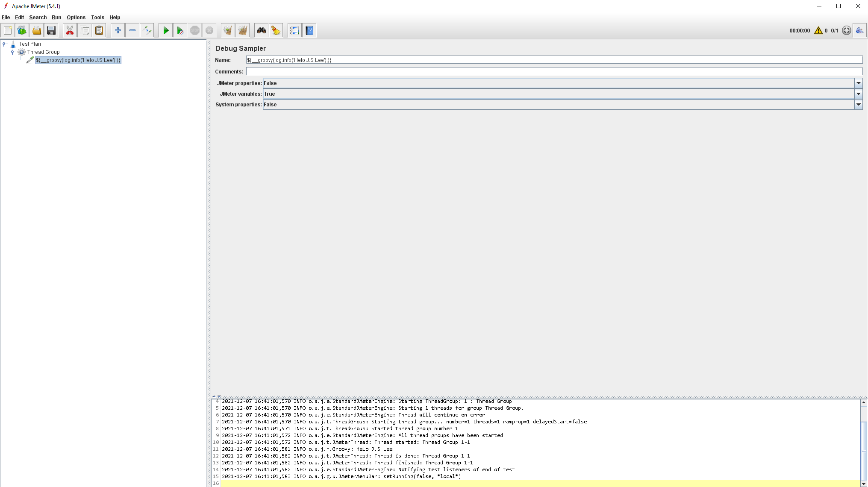The width and height of the screenshot is (868, 487).
Task: Click the Templates icon in toolbar
Action: click(x=22, y=30)
